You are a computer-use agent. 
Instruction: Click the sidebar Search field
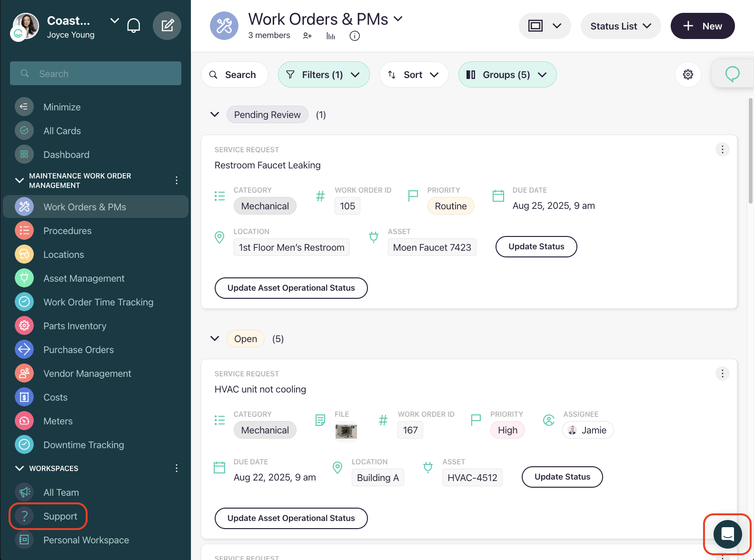[x=96, y=74]
